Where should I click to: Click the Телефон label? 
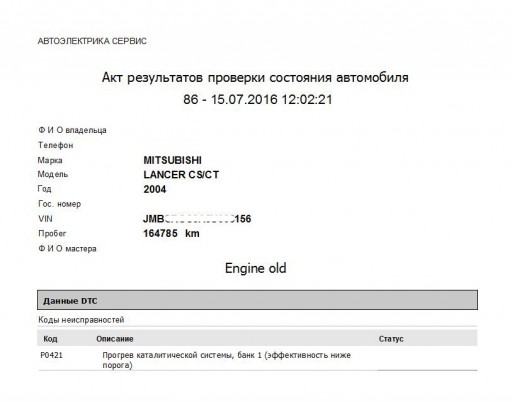coord(55,145)
